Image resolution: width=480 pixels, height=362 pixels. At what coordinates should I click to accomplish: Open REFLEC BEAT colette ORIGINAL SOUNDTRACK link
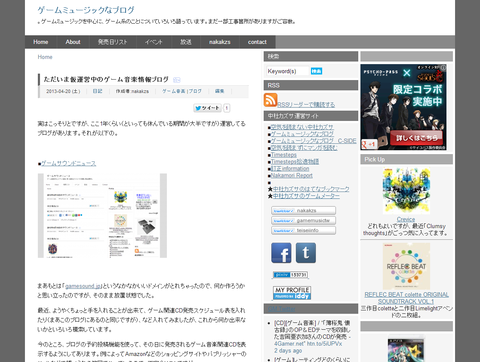click(x=406, y=298)
